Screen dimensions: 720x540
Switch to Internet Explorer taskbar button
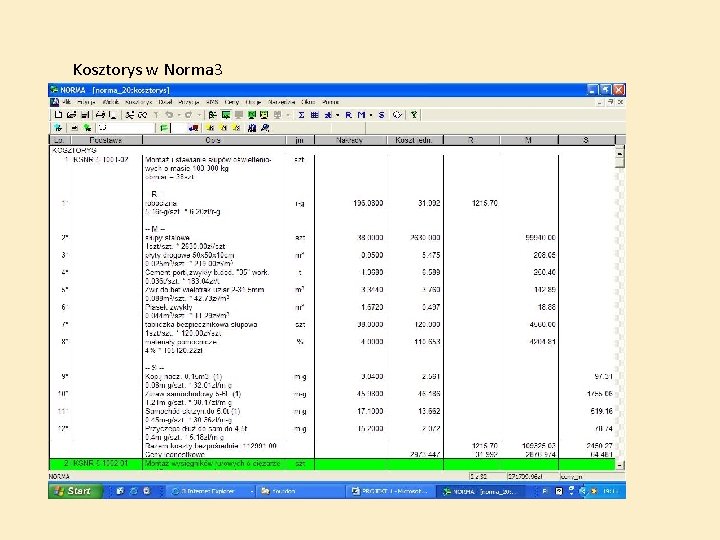tap(210, 491)
